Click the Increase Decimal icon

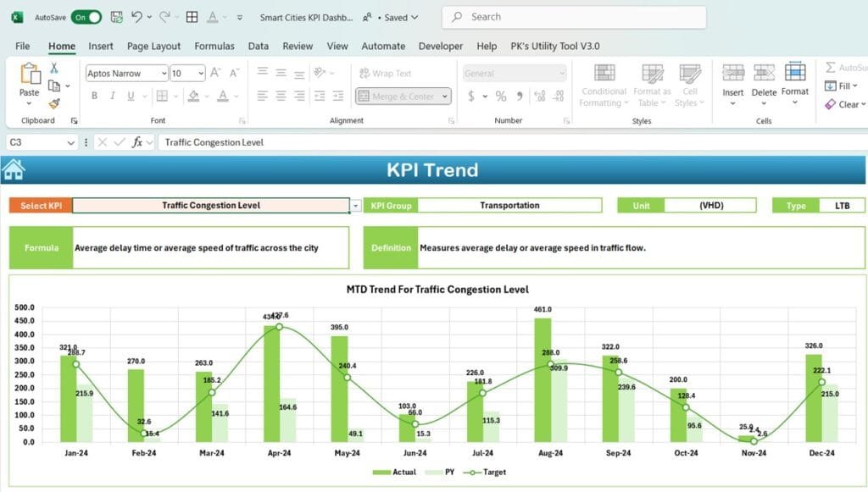(539, 96)
